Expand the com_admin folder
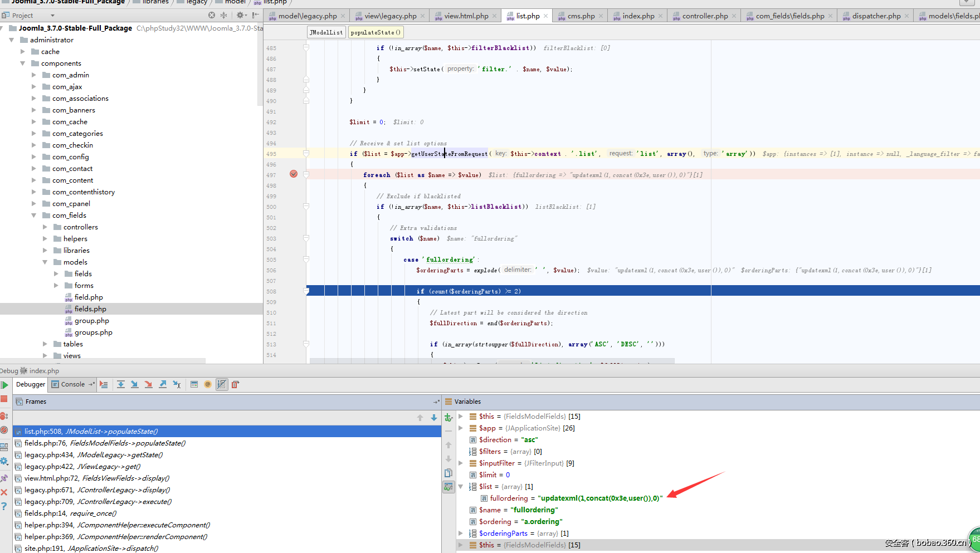Screen dimensions: 980x553 [34, 75]
